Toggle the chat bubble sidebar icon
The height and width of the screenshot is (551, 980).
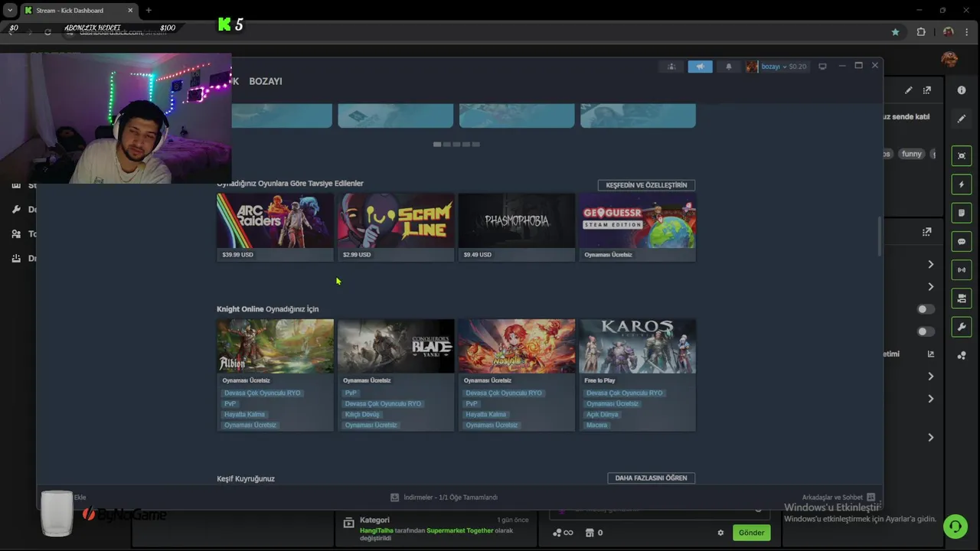click(962, 242)
